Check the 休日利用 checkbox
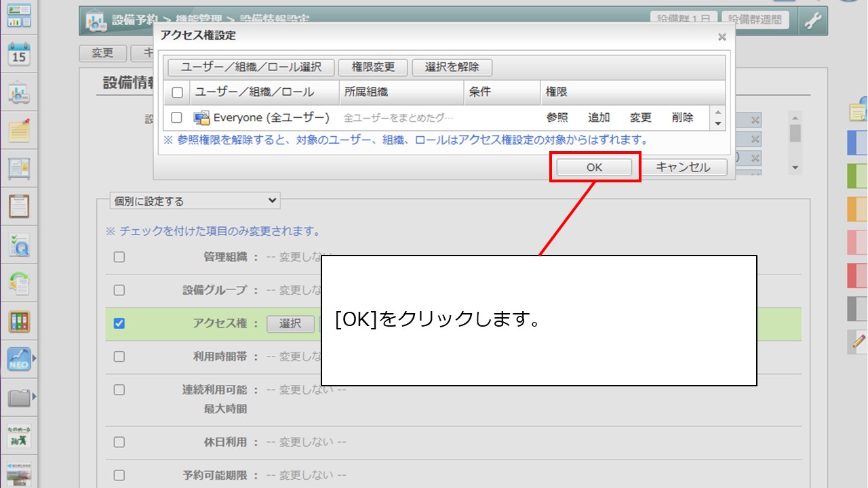 point(119,443)
